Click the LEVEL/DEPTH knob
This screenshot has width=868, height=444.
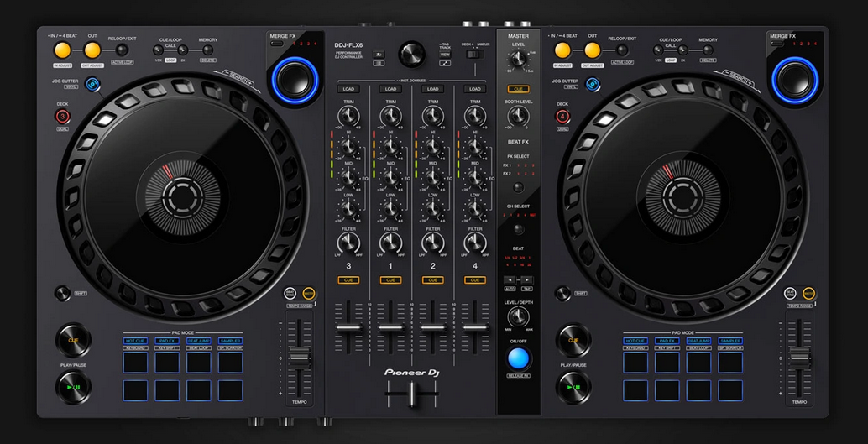point(518,316)
